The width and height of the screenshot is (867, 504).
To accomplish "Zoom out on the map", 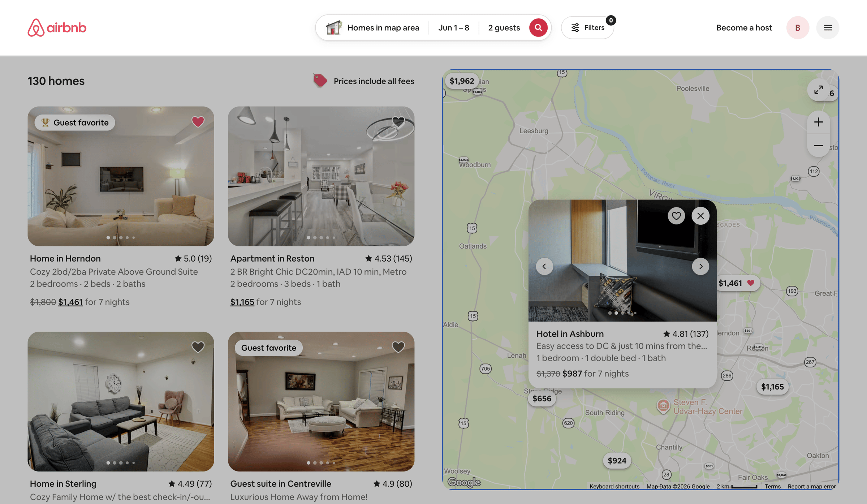I will coord(818,146).
